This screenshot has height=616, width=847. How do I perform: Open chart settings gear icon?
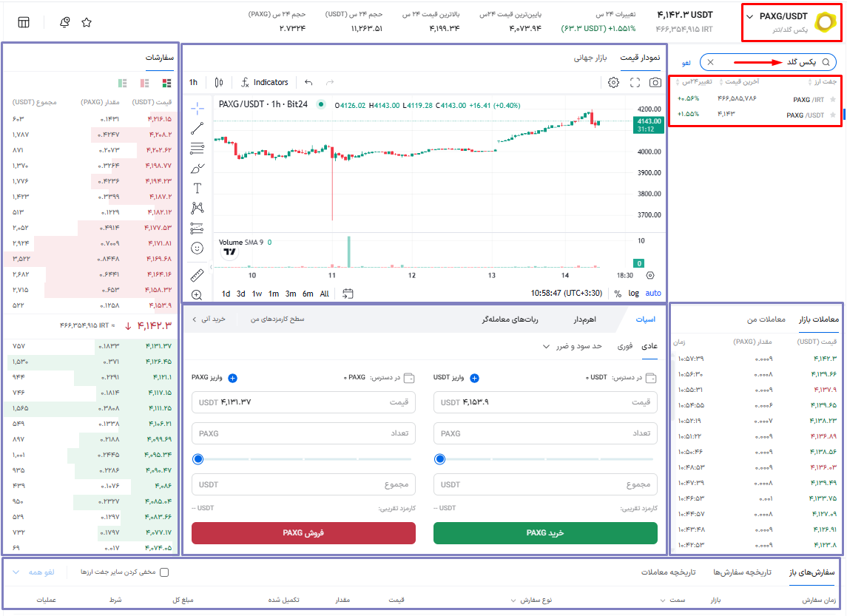613,83
